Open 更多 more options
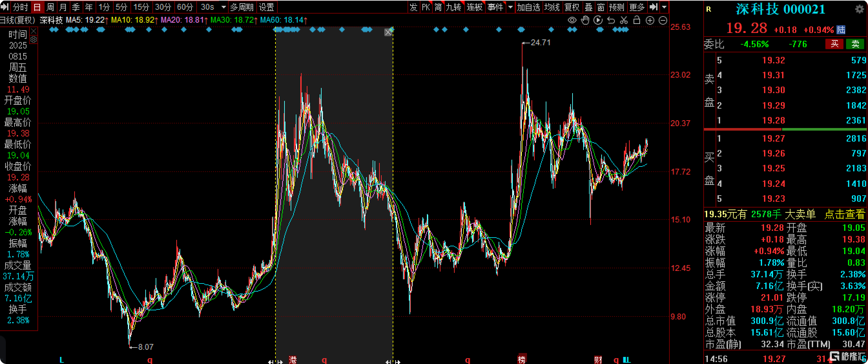The height and width of the screenshot is (364, 868). 637,7
